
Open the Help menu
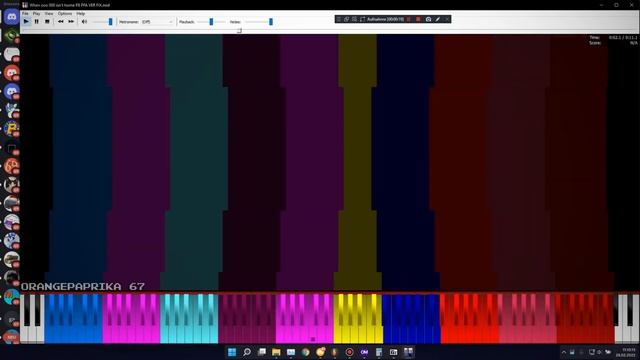coord(80,13)
